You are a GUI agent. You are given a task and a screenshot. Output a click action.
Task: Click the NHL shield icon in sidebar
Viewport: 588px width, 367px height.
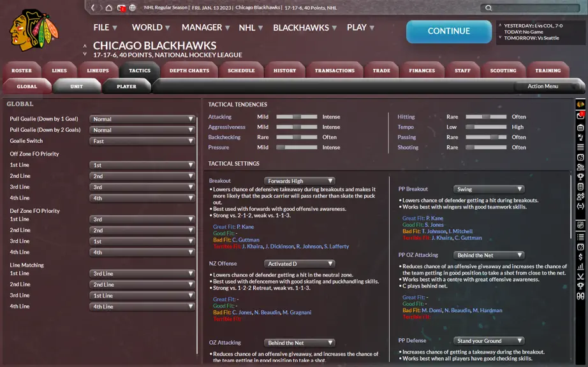[580, 225]
